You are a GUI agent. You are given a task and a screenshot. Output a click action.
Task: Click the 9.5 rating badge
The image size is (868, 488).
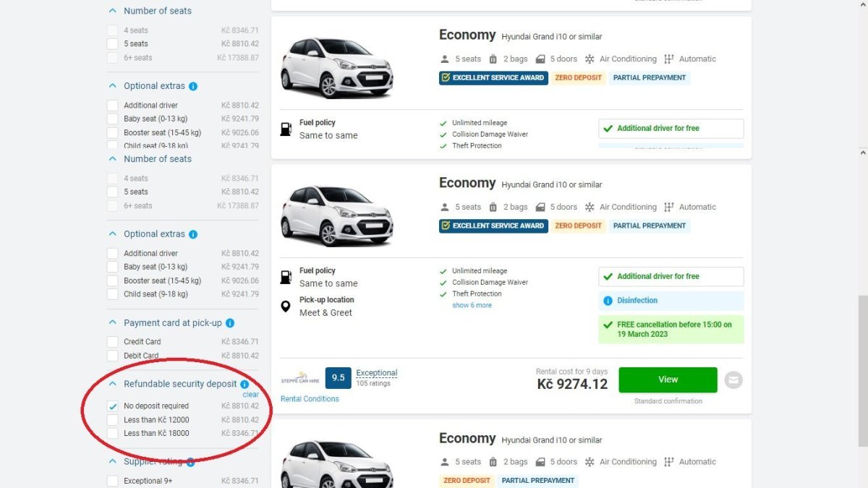point(338,377)
